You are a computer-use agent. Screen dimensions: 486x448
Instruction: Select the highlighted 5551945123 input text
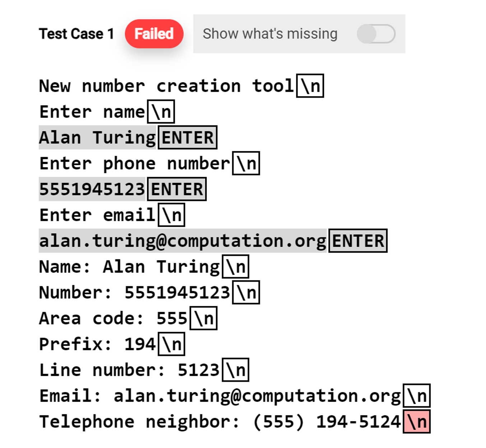[x=92, y=189]
